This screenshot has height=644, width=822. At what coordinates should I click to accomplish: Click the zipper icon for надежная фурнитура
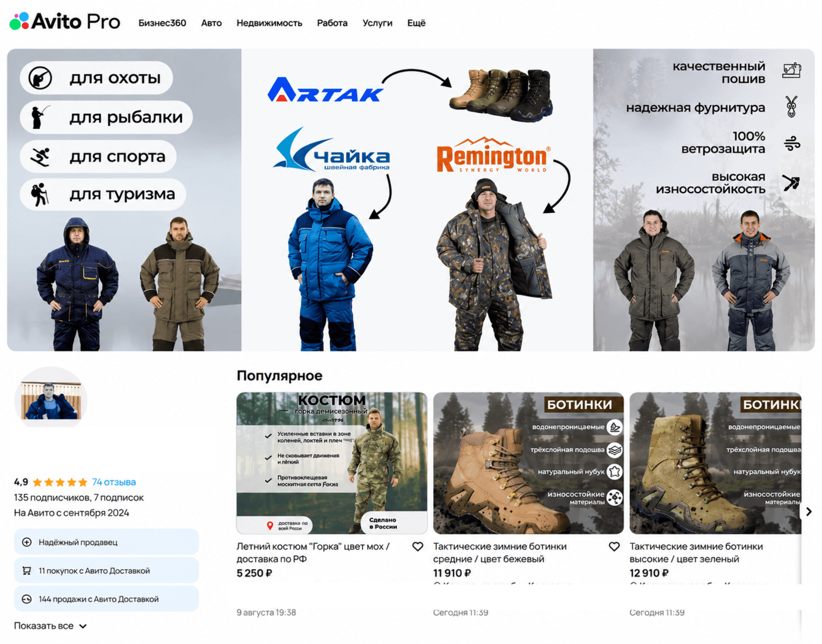coord(791,107)
